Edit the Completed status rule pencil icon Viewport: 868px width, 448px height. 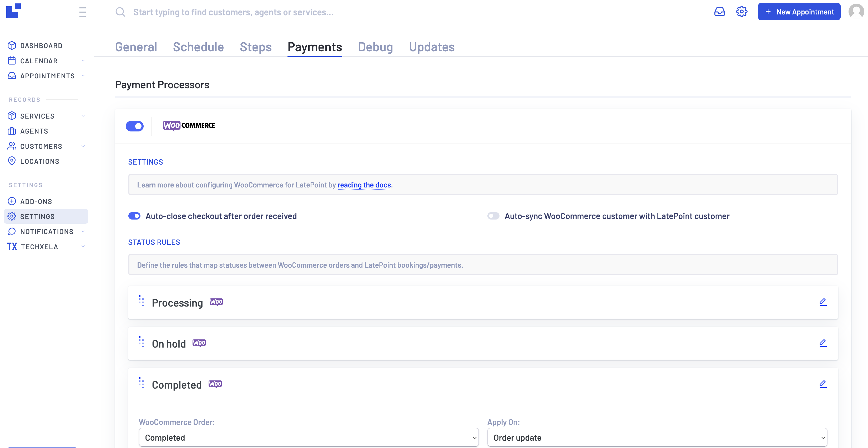point(823,384)
